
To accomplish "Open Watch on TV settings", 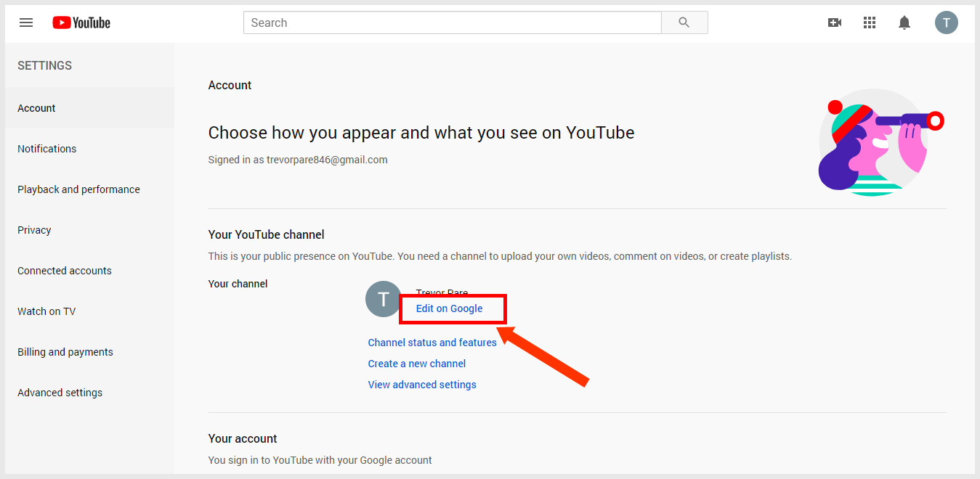I will [x=89, y=311].
